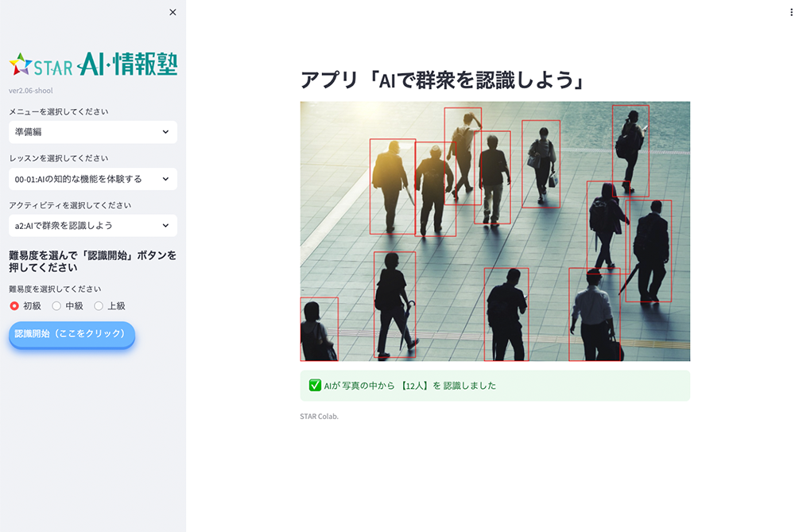The width and height of the screenshot is (795, 532).
Task: Click the green checkmark icon in the result message
Action: pos(315,386)
